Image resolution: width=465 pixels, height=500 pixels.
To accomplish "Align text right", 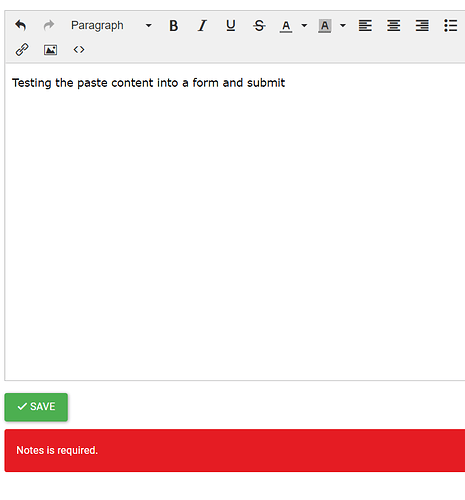I will point(422,26).
